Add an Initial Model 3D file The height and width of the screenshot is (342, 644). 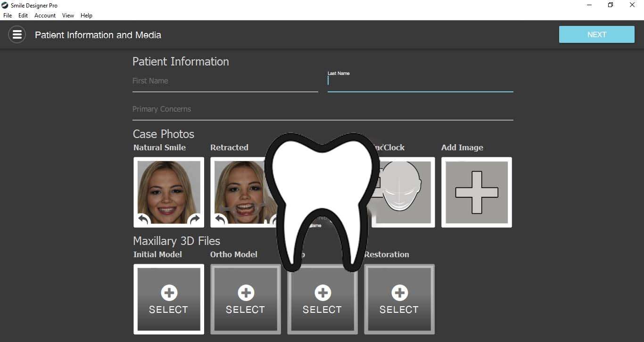168,299
